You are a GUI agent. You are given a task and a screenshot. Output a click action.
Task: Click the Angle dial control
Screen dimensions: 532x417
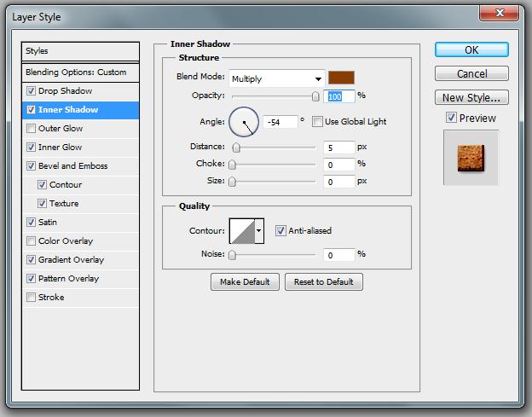tap(244, 122)
